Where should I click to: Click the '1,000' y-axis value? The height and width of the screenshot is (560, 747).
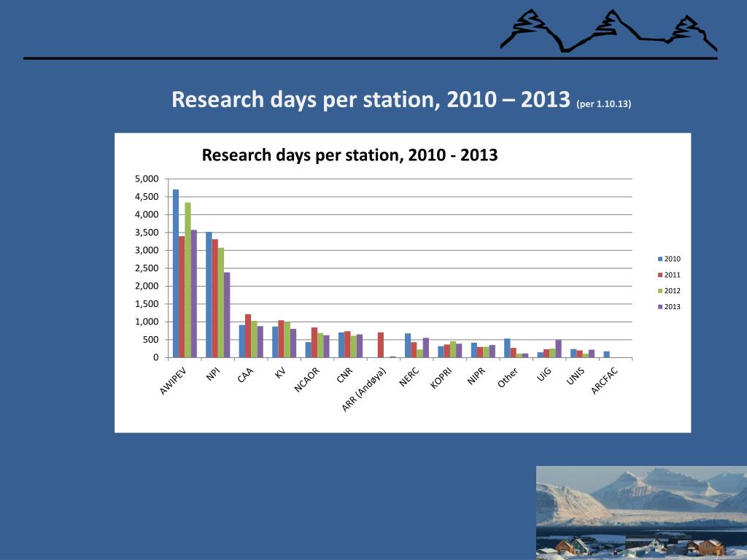click(x=147, y=322)
